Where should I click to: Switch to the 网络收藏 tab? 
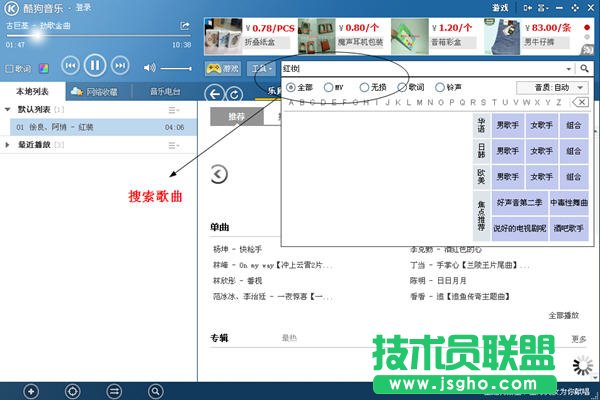[99, 91]
